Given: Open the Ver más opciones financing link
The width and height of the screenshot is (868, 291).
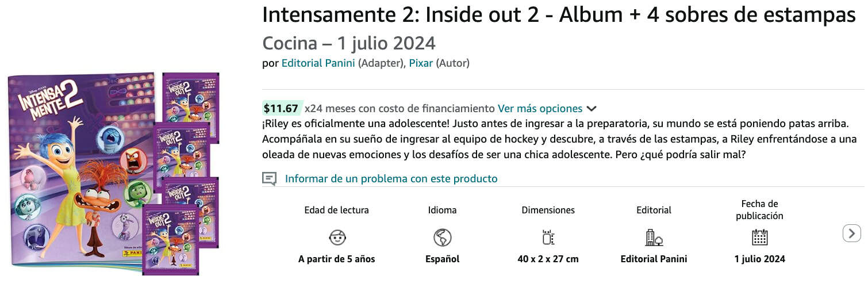Looking at the screenshot, I should (540, 109).
